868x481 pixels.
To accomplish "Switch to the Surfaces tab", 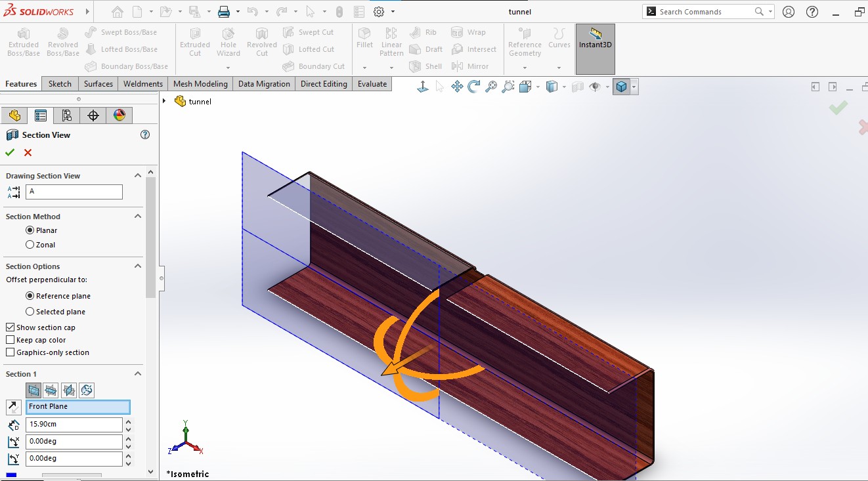I will tap(98, 84).
